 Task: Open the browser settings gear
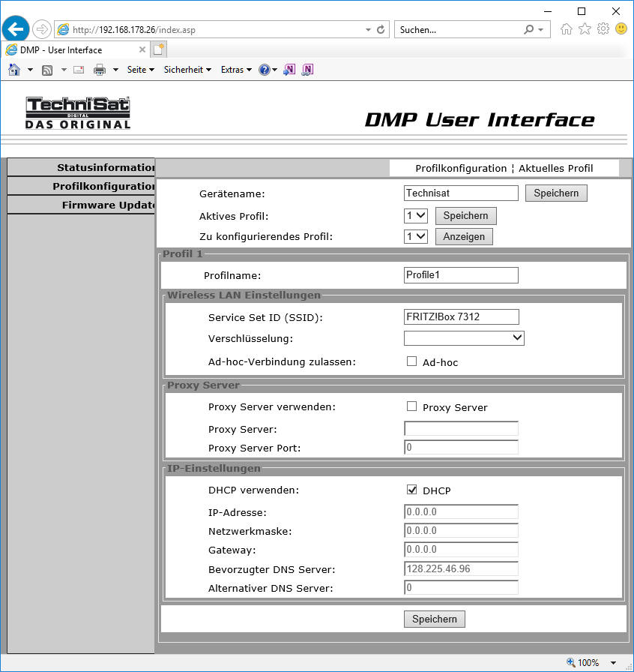pyautogui.click(x=603, y=29)
